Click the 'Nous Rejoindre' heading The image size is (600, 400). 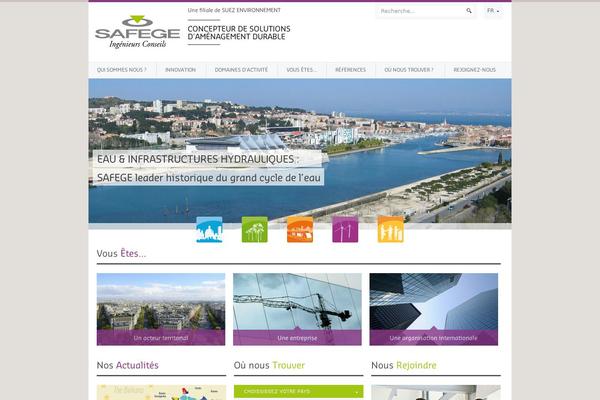(x=404, y=365)
